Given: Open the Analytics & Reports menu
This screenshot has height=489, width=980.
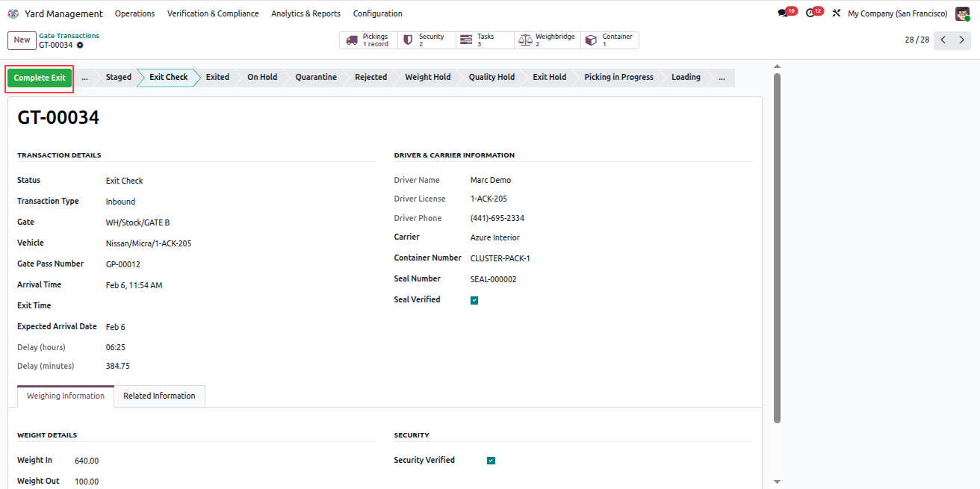Looking at the screenshot, I should click(306, 13).
